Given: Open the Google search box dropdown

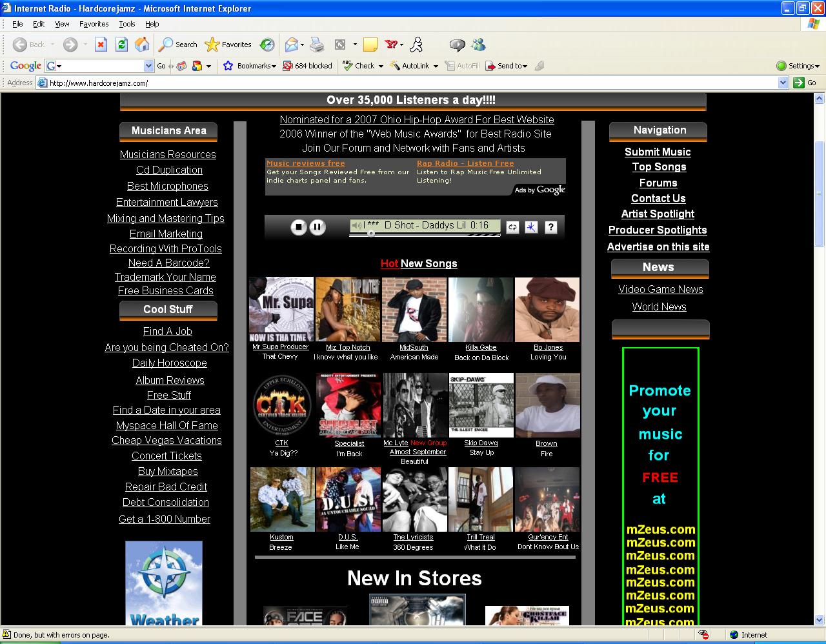Looking at the screenshot, I should point(148,66).
